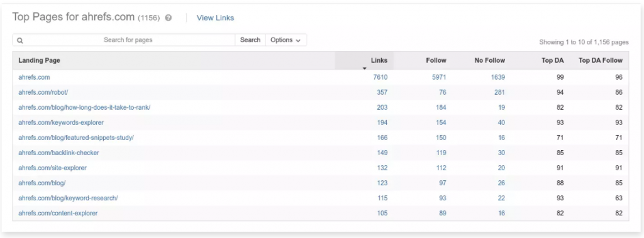Click the 105 links count
644x238 pixels.
(382, 213)
